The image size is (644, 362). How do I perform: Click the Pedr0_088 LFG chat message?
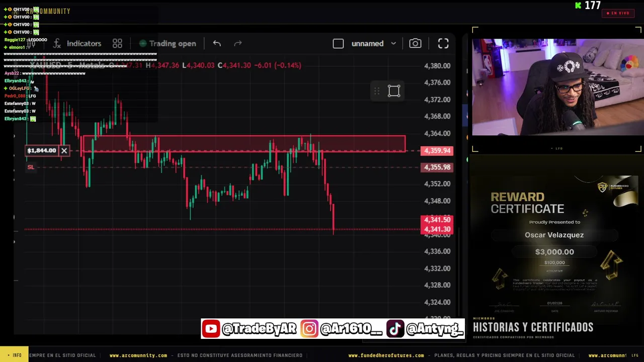click(20, 96)
